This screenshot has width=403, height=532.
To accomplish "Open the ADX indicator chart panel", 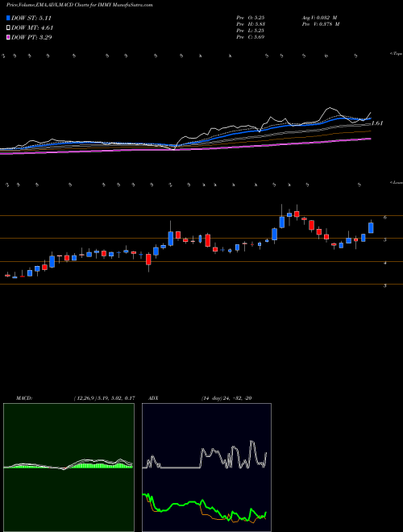I will click(x=206, y=468).
